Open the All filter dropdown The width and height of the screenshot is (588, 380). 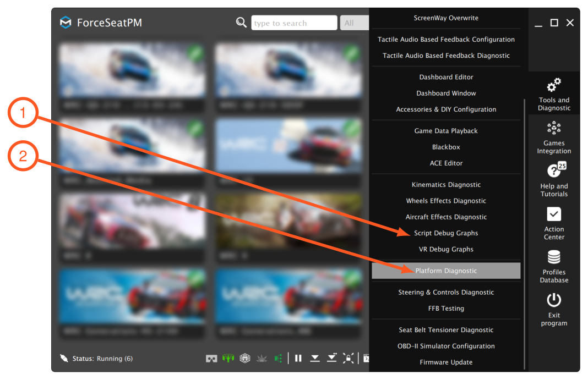pyautogui.click(x=355, y=23)
